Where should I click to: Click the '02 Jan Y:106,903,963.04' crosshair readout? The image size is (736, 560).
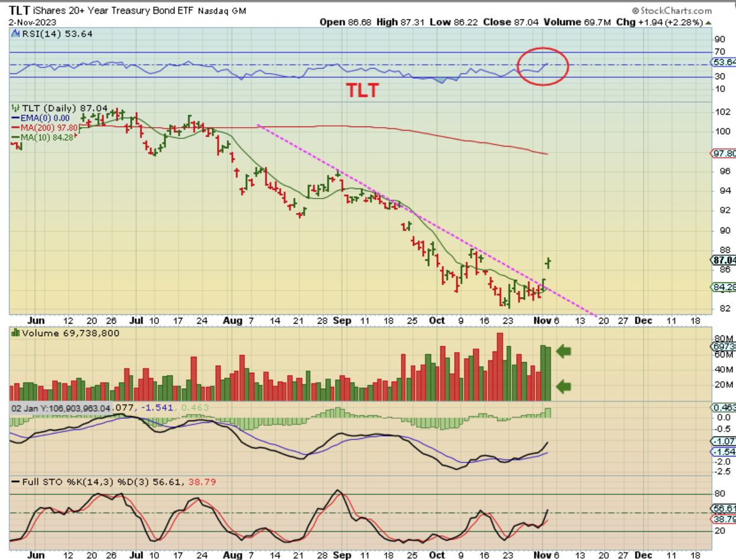[61, 408]
